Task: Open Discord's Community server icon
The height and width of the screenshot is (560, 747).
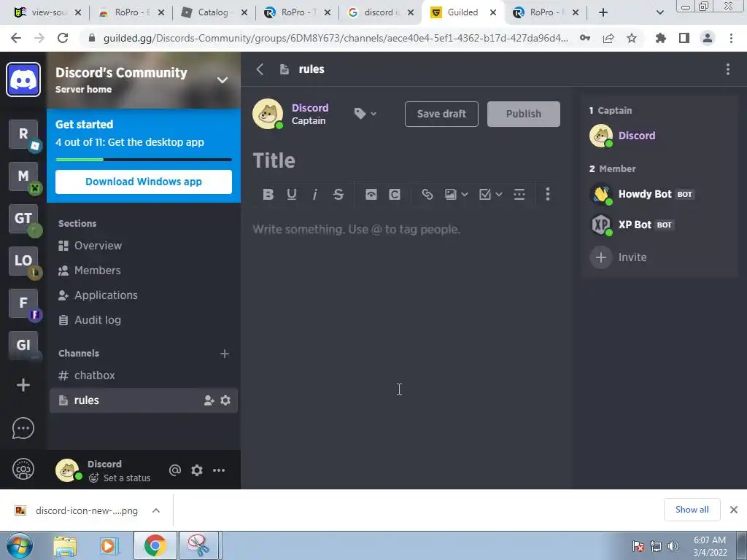Action: click(x=23, y=79)
